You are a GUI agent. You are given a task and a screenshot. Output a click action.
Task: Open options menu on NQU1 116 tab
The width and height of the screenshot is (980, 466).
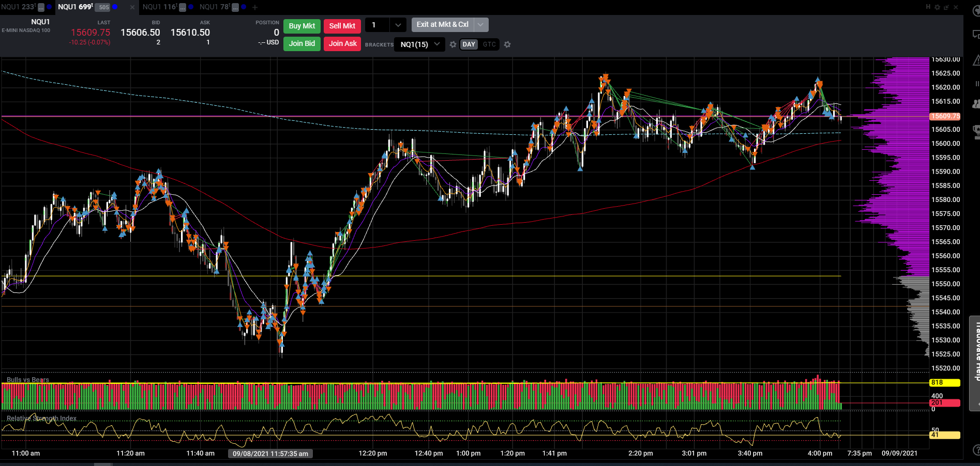183,7
